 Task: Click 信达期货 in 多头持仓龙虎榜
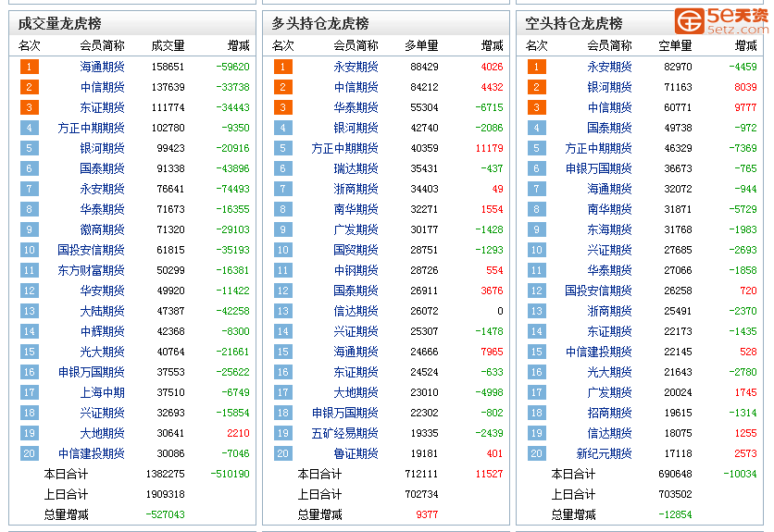coord(356,311)
